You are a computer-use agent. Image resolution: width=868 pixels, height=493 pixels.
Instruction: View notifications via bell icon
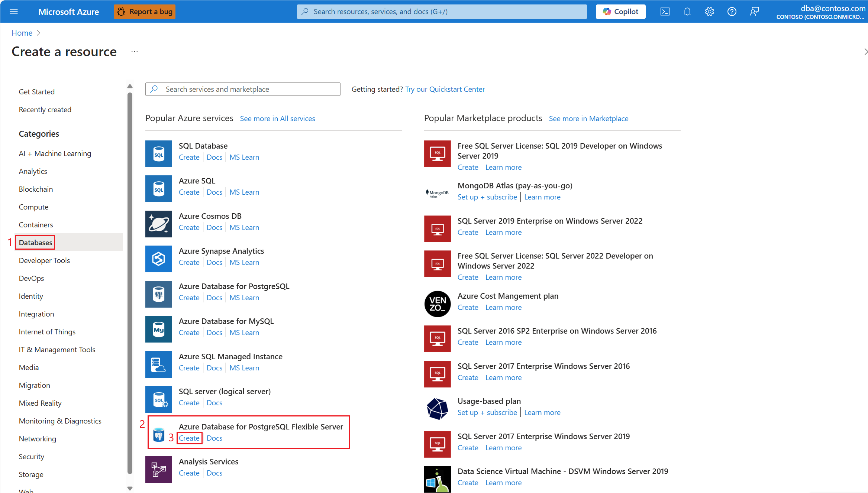687,11
